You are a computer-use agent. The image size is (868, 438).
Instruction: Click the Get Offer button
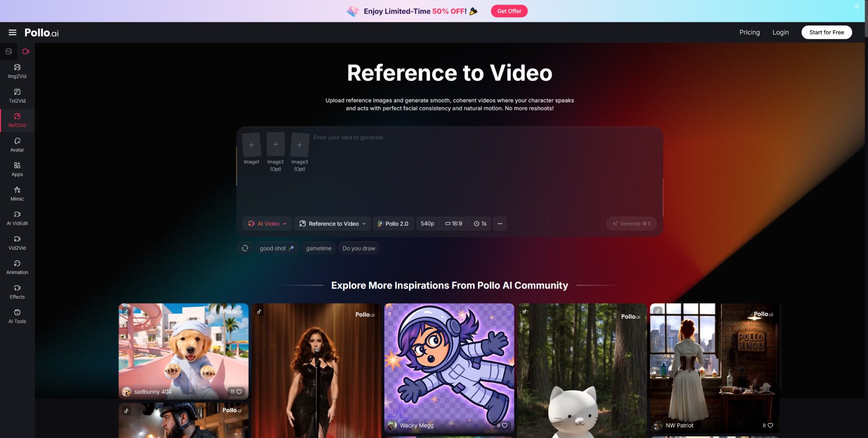[509, 11]
